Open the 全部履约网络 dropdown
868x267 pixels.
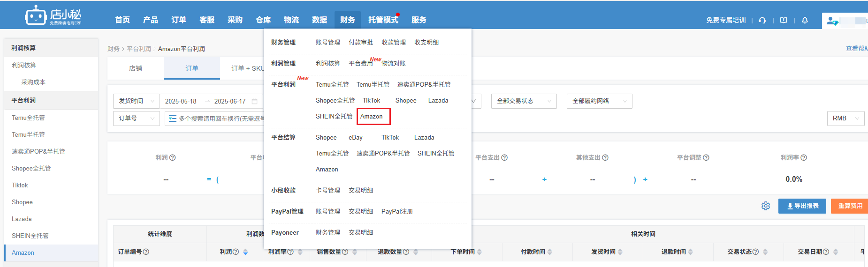pos(600,101)
